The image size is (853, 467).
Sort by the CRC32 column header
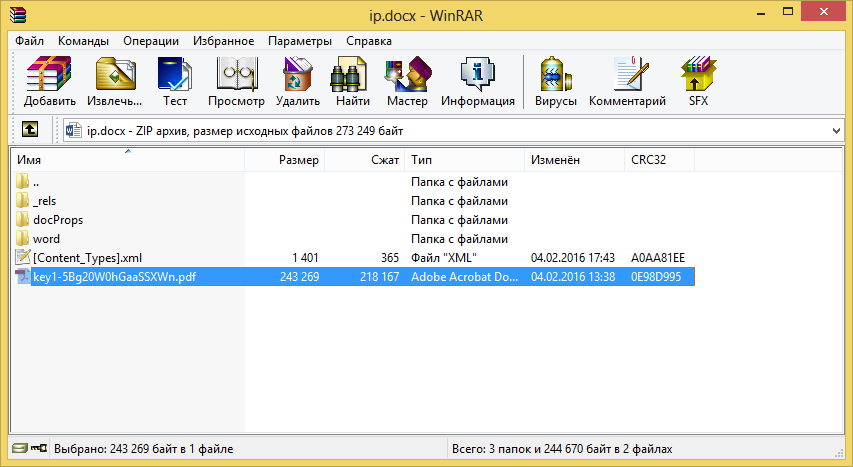click(x=659, y=159)
